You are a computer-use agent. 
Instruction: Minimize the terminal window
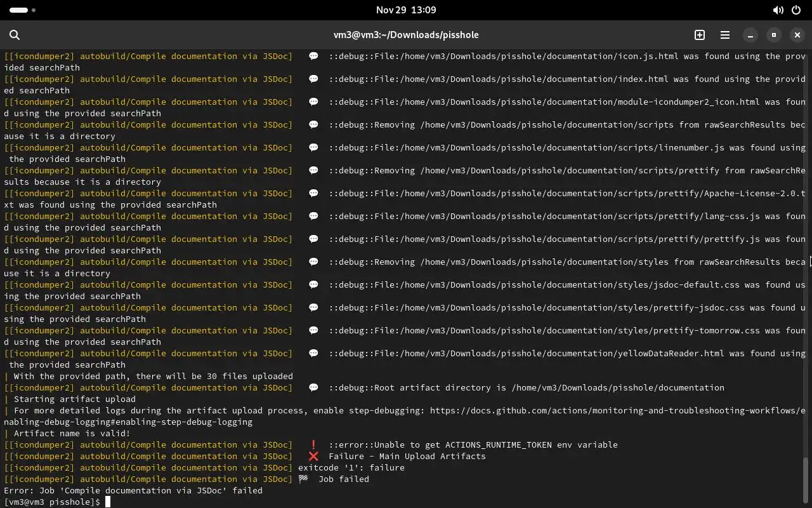tap(750, 35)
